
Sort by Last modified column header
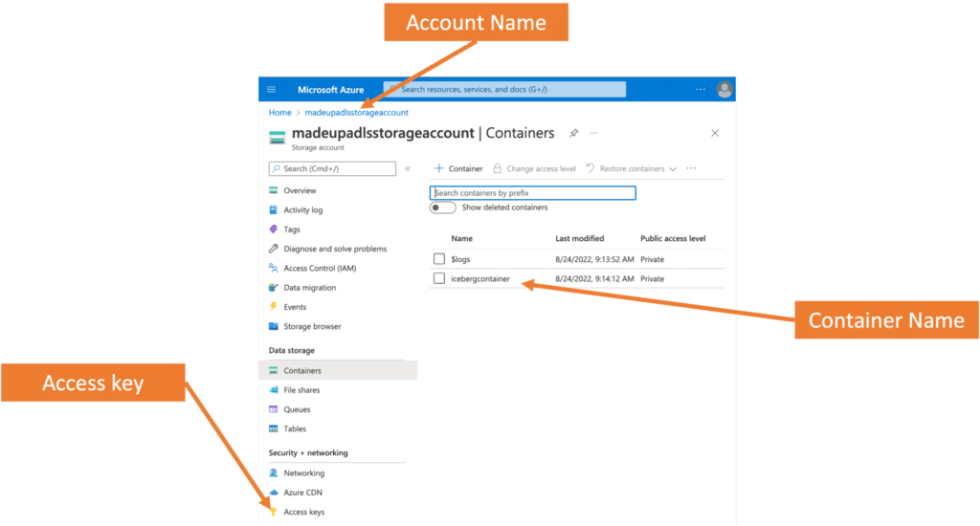click(579, 239)
